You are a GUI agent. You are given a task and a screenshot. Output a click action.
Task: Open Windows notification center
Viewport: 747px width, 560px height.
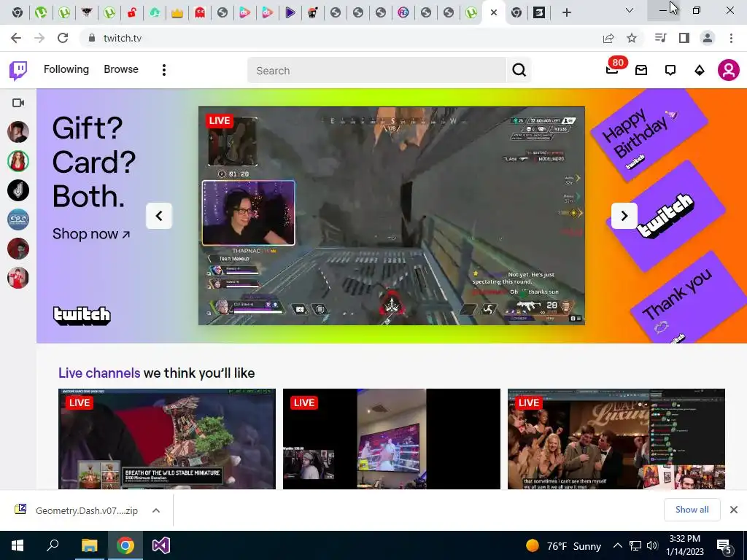tap(724, 546)
